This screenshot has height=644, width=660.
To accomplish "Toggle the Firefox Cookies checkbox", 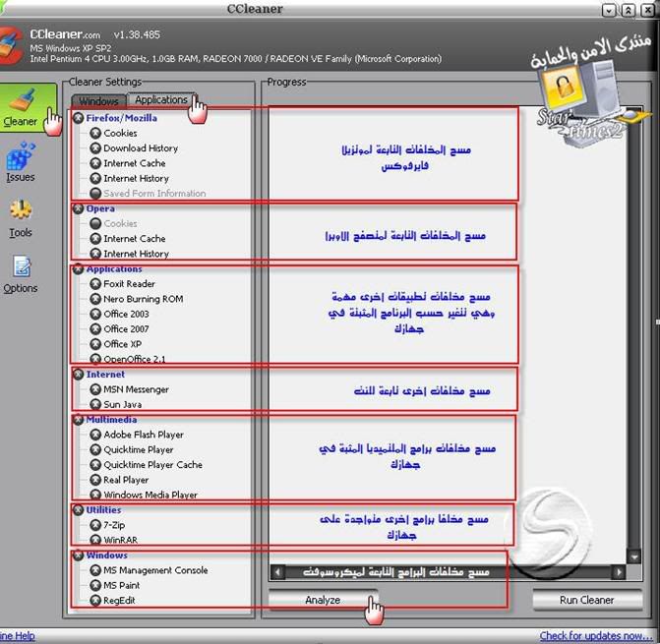I will click(x=95, y=134).
